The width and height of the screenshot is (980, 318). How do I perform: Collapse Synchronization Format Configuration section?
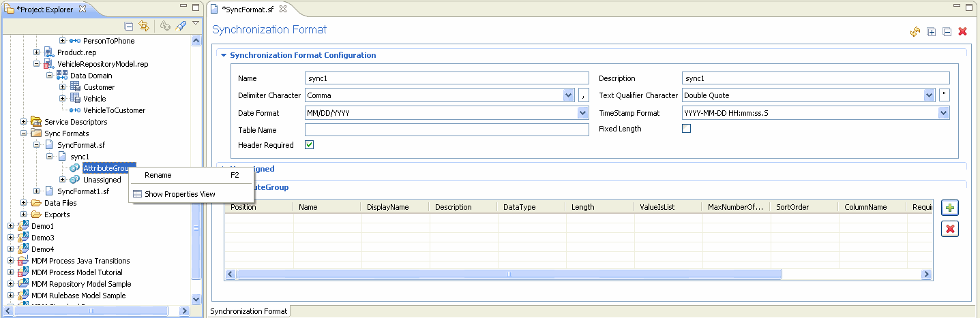pyautogui.click(x=224, y=55)
